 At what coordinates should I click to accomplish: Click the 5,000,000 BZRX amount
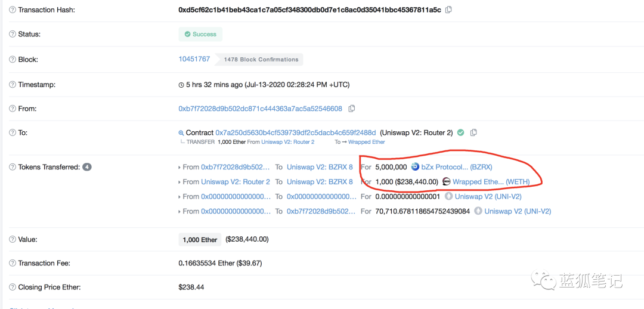[391, 167]
